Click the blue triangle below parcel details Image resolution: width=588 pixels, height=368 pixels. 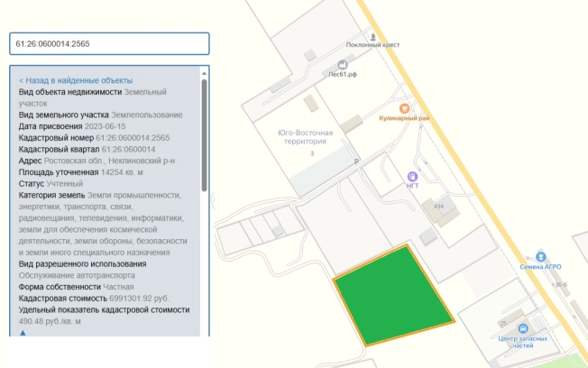tap(23, 333)
